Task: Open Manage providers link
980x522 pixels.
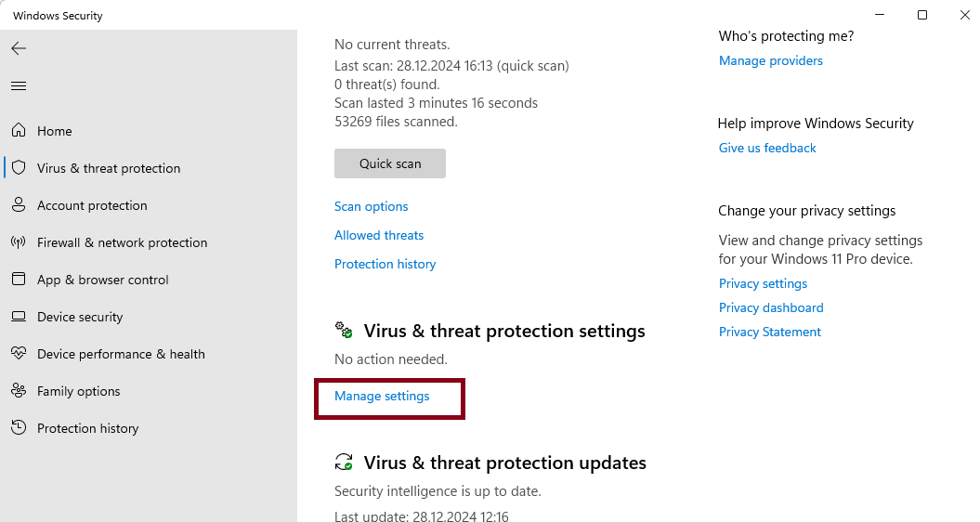Action: 770,60
